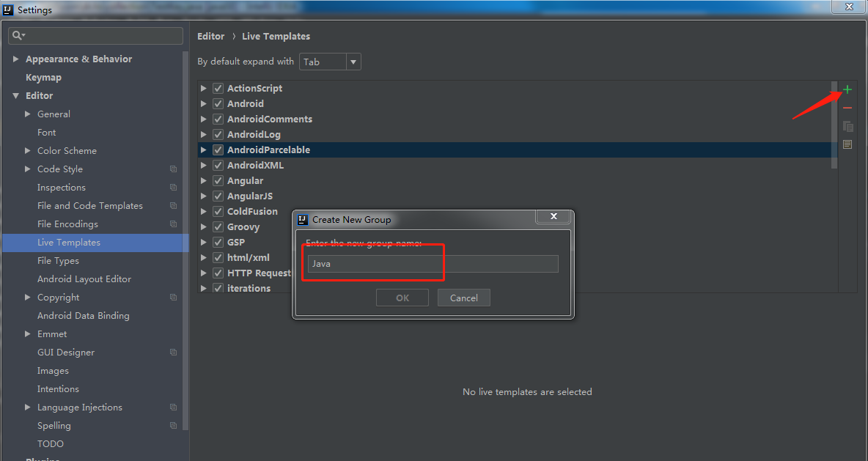This screenshot has height=461, width=868.
Task: Click the OK button
Action: click(x=402, y=298)
